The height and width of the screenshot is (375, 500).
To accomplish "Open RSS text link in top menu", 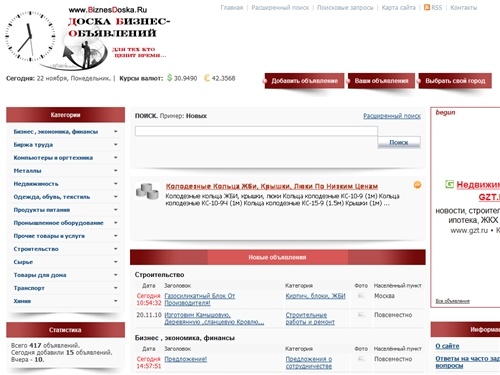I will (x=437, y=8).
